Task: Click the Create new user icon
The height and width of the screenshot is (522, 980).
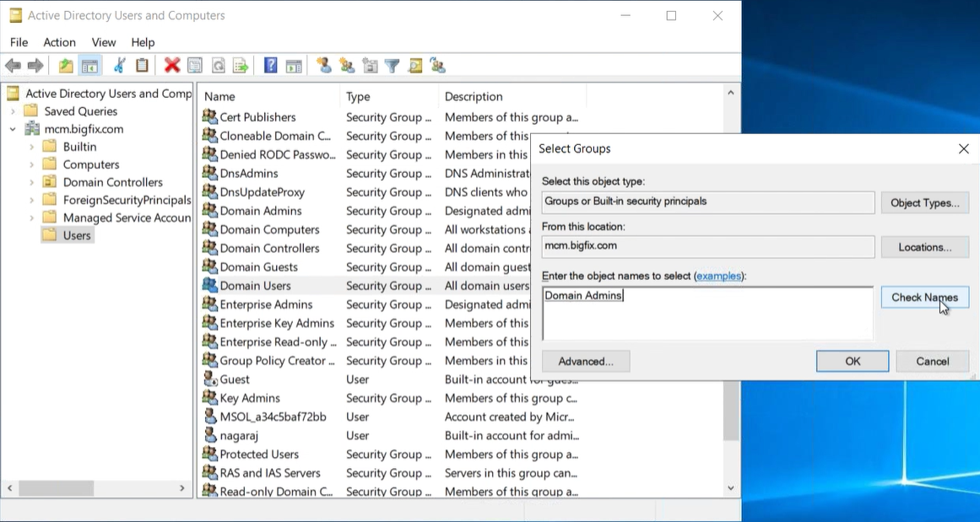Action: tap(323, 66)
